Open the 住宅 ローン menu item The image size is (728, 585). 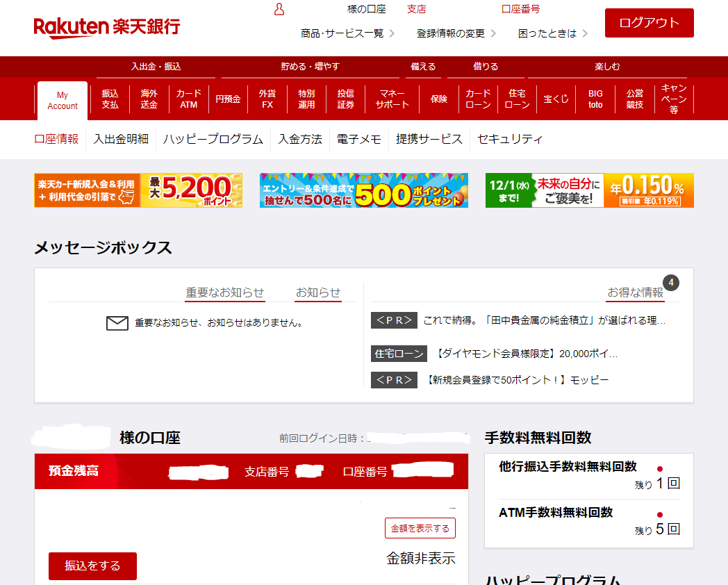[x=518, y=99]
